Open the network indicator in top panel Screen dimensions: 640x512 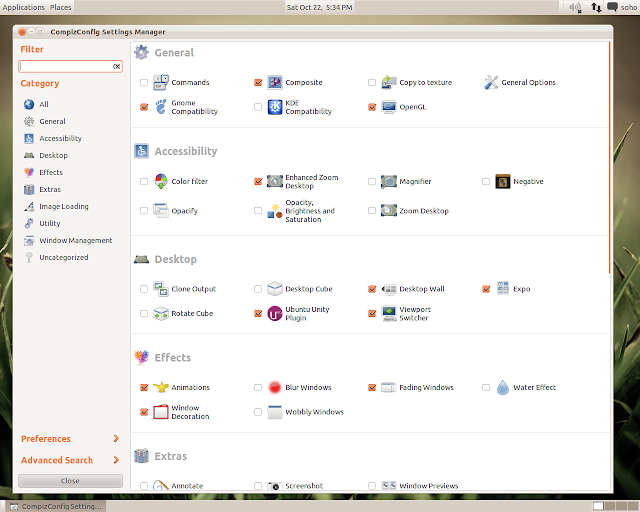click(x=596, y=7)
